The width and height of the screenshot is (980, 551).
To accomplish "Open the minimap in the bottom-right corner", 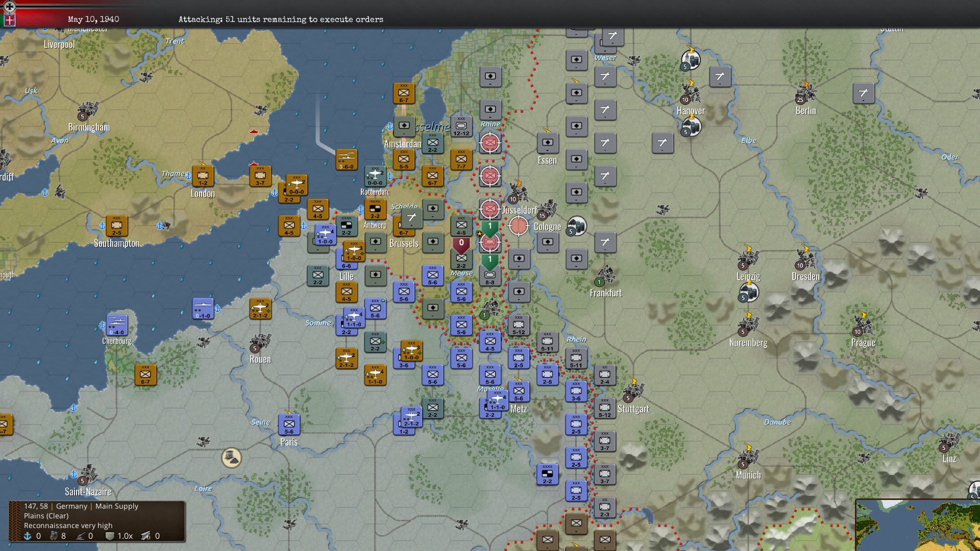I will coord(918,525).
